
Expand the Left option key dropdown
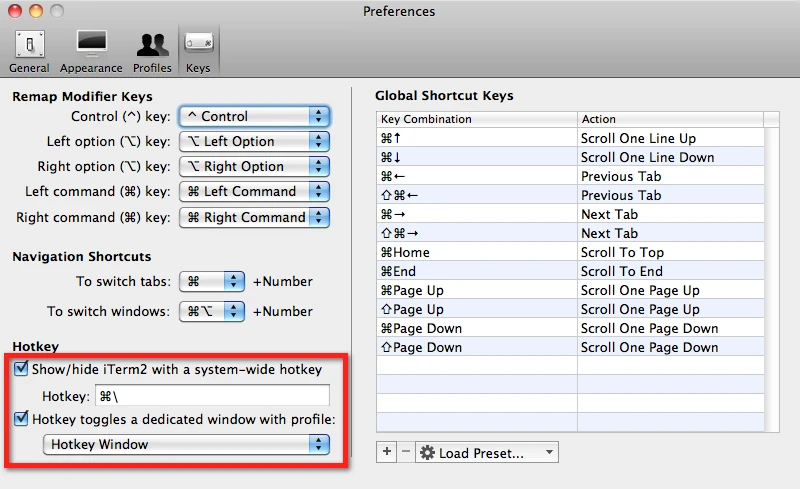click(x=254, y=141)
